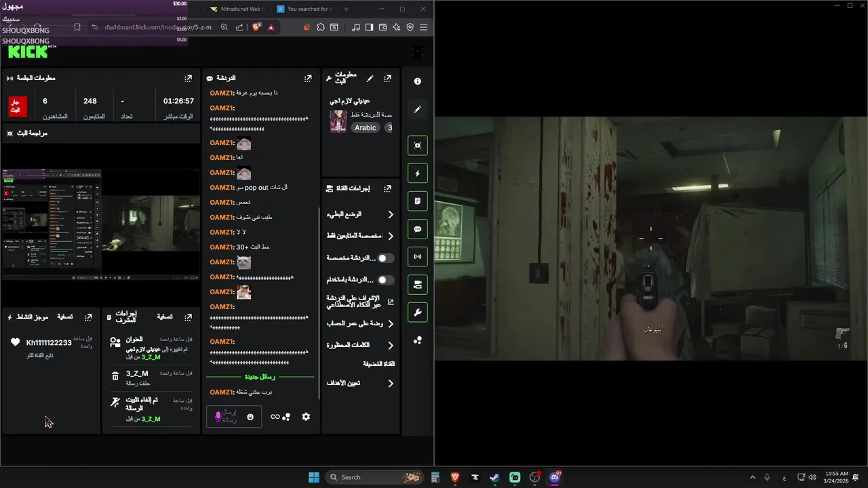Open AI chat moderation external link
The image size is (868, 488).
point(391,302)
